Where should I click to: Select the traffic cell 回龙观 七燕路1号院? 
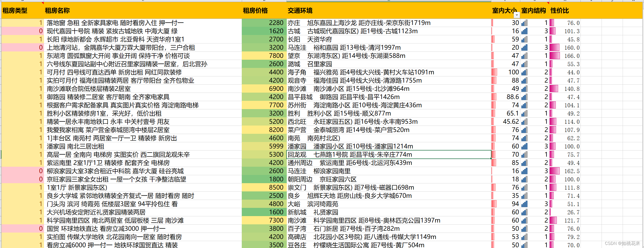389,155
